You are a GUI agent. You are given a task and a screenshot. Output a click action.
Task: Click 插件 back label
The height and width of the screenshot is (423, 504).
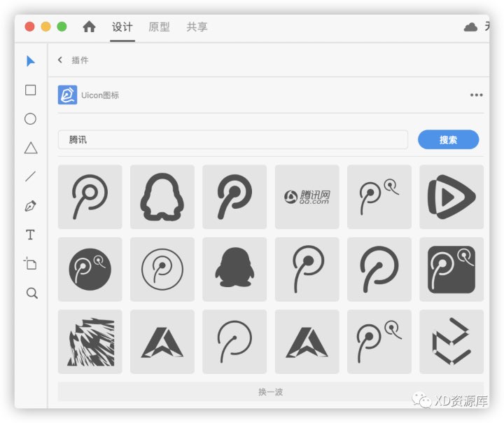point(80,60)
